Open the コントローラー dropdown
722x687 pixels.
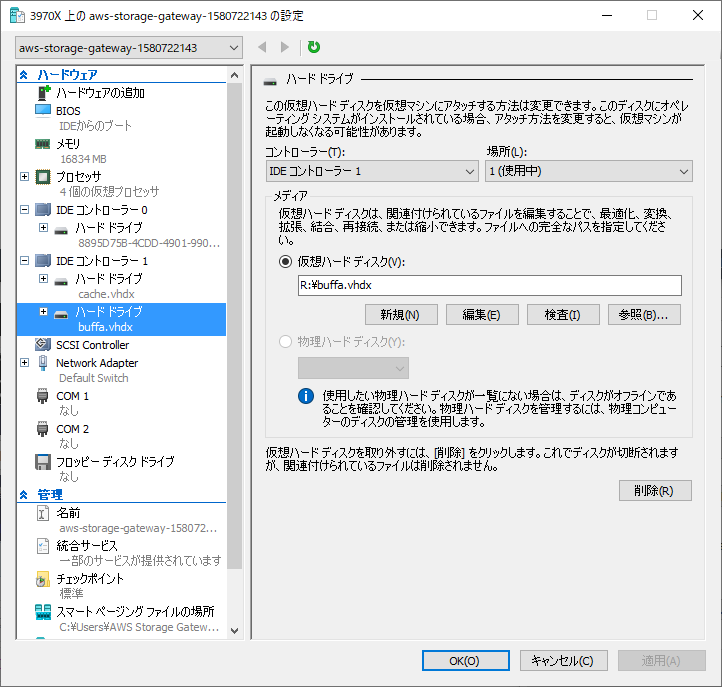[372, 171]
